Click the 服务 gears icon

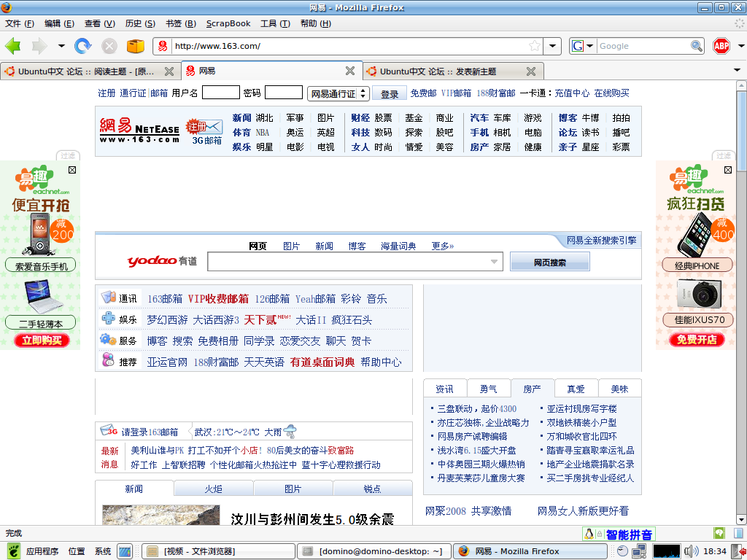[108, 339]
